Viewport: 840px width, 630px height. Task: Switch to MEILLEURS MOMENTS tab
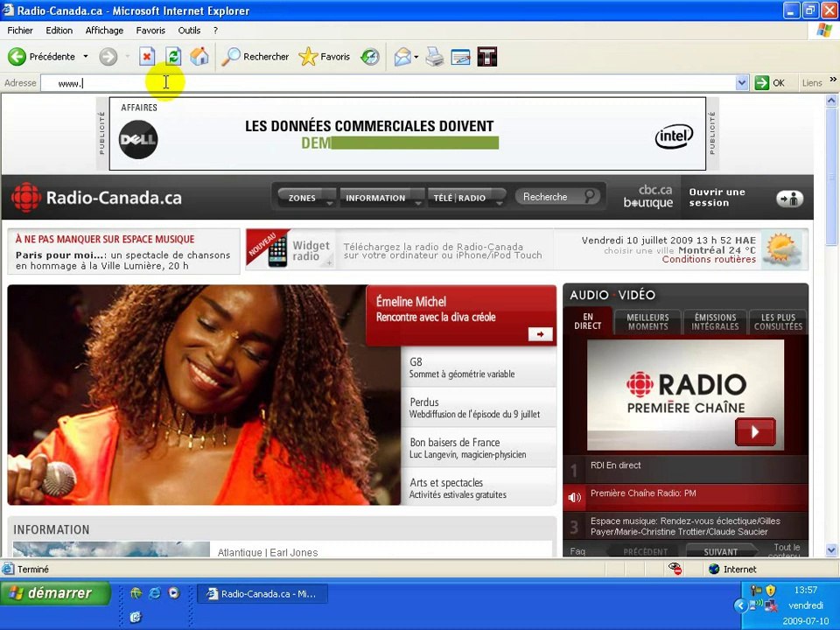tap(647, 322)
